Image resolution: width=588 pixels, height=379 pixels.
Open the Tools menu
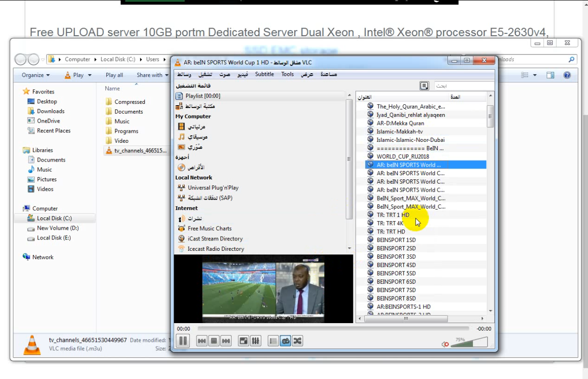(288, 74)
